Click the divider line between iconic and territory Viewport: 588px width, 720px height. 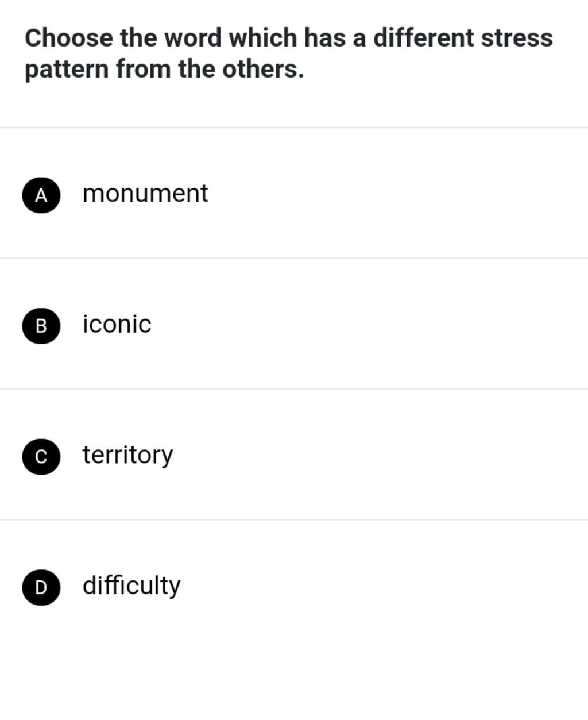click(x=294, y=389)
